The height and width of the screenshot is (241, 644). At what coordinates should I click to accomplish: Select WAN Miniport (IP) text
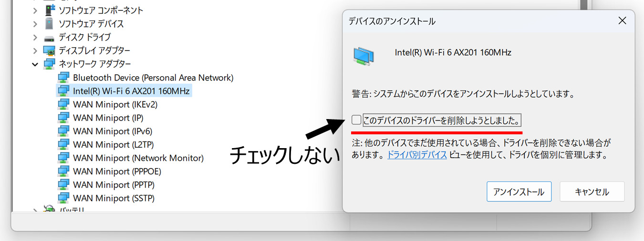tap(108, 117)
